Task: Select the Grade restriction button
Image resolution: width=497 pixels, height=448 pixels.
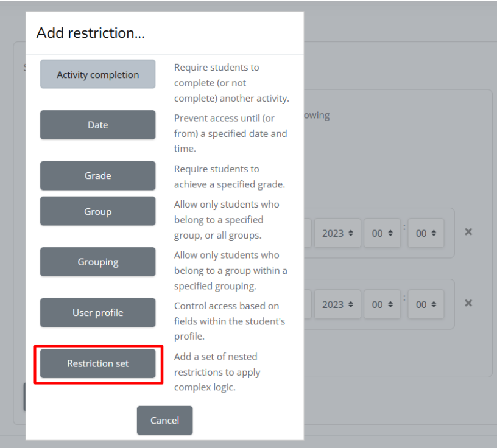Action: coord(98,176)
